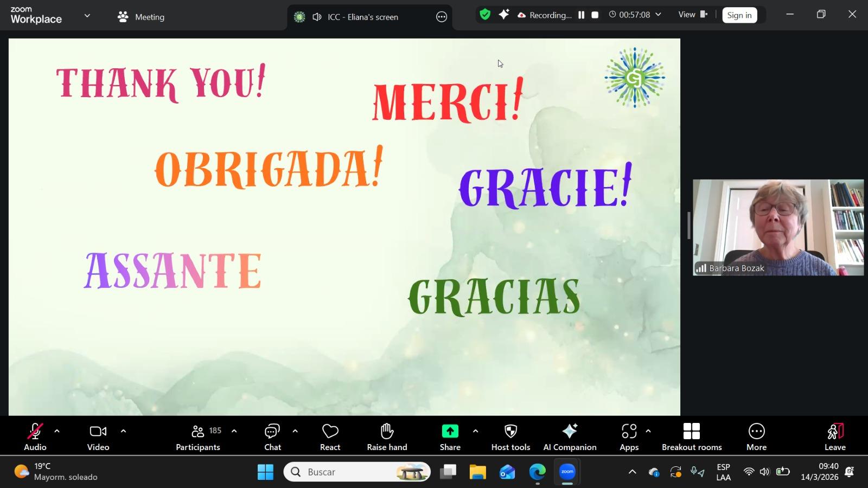This screenshot has width=868, height=488.
Task: Open the Participants list
Action: [x=198, y=436]
